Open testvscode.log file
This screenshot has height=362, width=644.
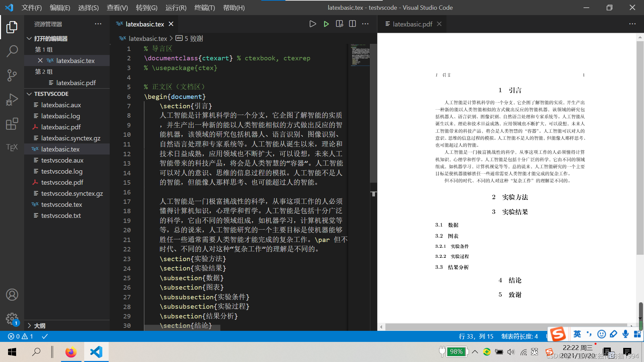tap(62, 171)
